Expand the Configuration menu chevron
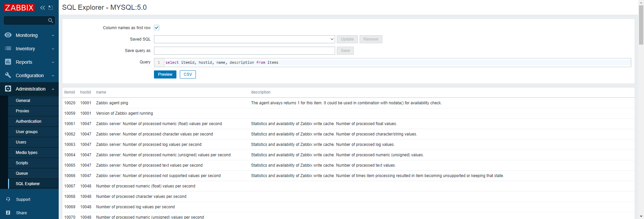The width and height of the screenshot is (644, 219). 53,76
